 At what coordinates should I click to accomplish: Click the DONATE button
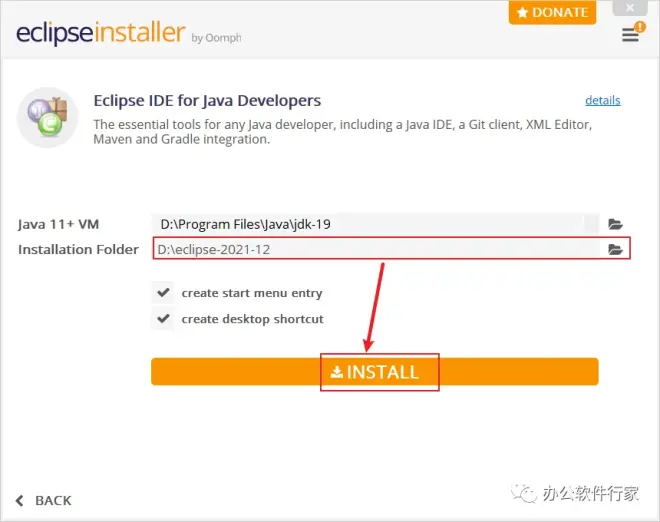coord(552,12)
